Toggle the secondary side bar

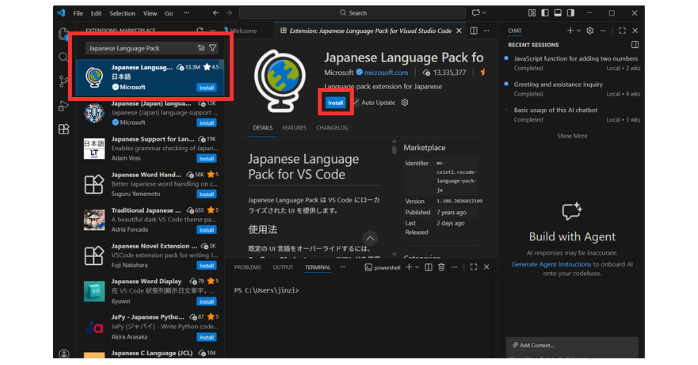[x=571, y=13]
